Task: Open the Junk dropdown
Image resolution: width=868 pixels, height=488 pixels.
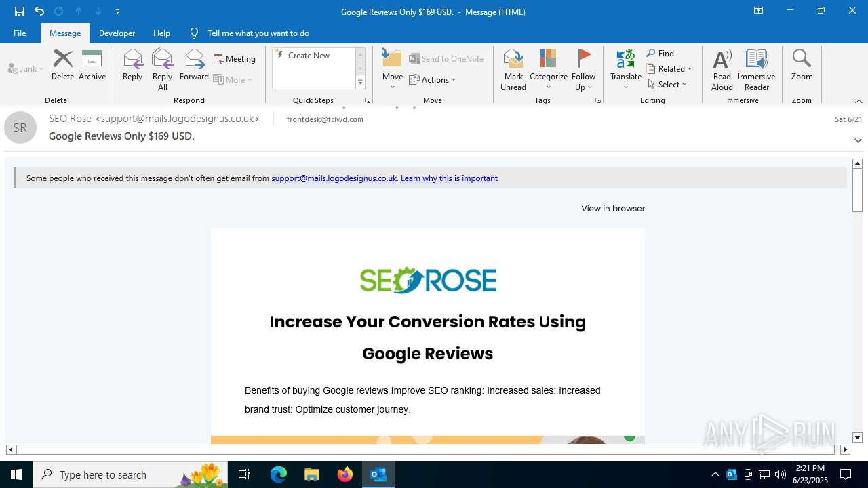Action: click(x=26, y=68)
